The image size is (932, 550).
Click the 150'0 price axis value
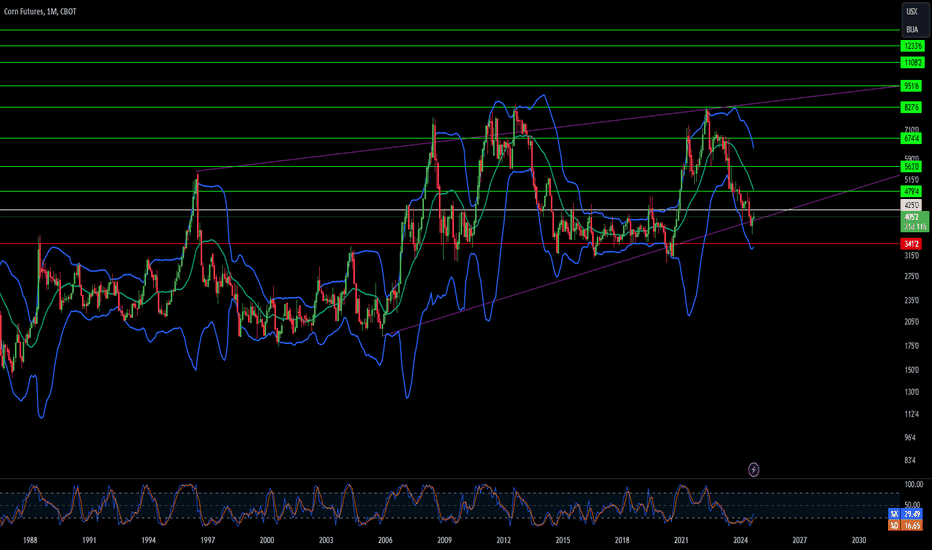tap(911, 370)
